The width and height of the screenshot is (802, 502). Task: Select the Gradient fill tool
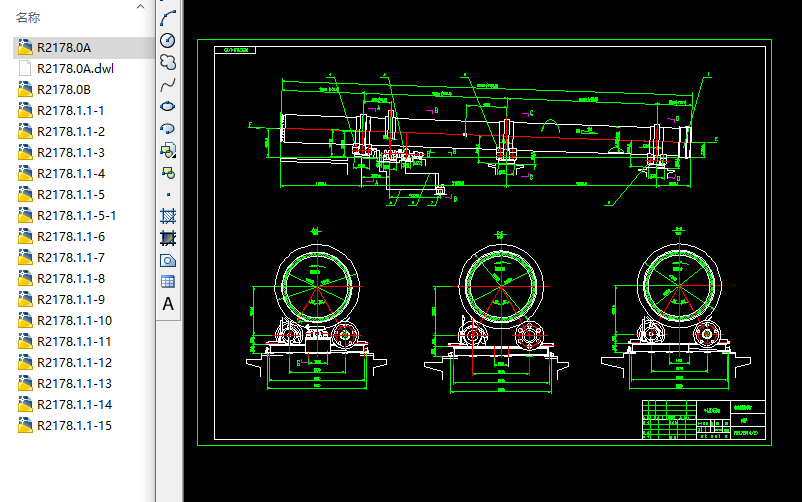pyautogui.click(x=168, y=238)
